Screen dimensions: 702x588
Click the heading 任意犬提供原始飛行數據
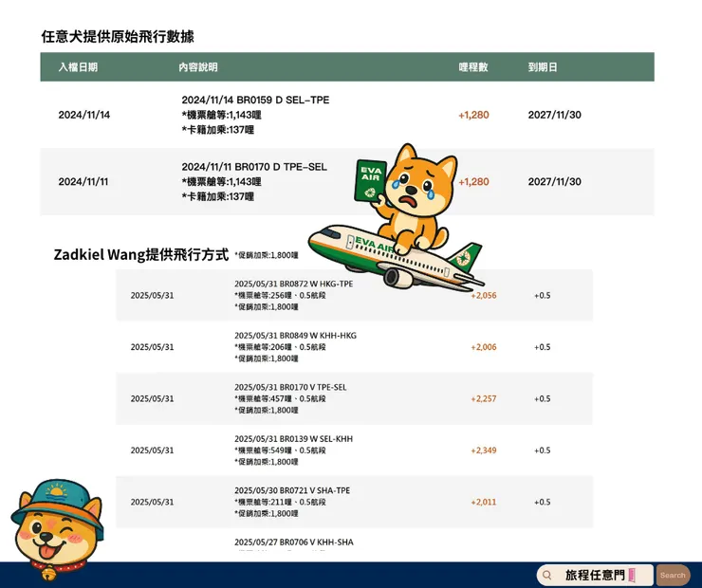pos(118,37)
